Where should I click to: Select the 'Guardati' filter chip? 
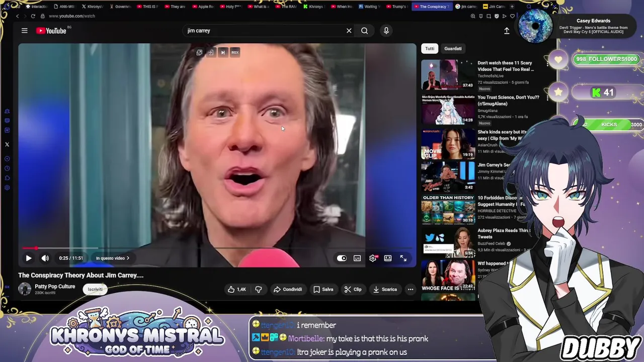[453, 49]
